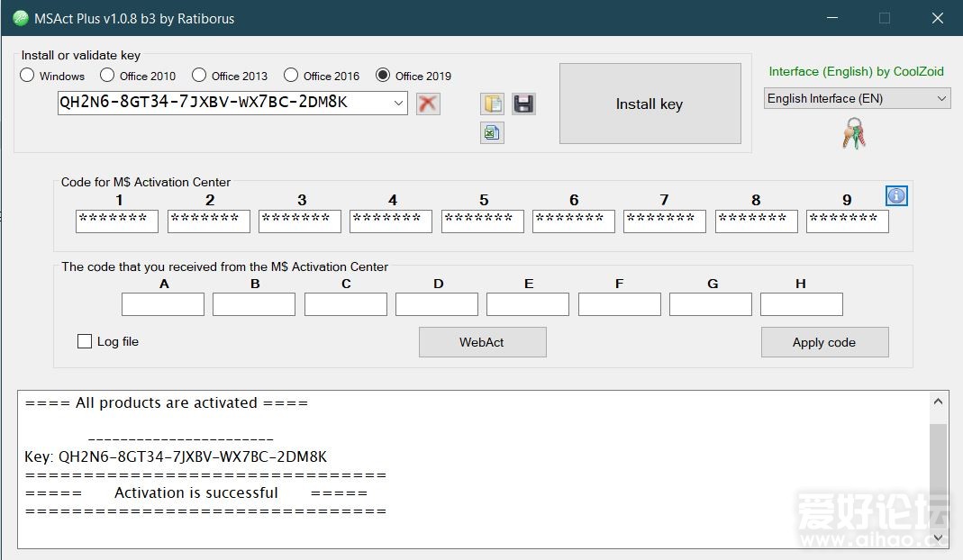Select the Office 2016 radio option
Screen dimensions: 963x560
point(291,76)
